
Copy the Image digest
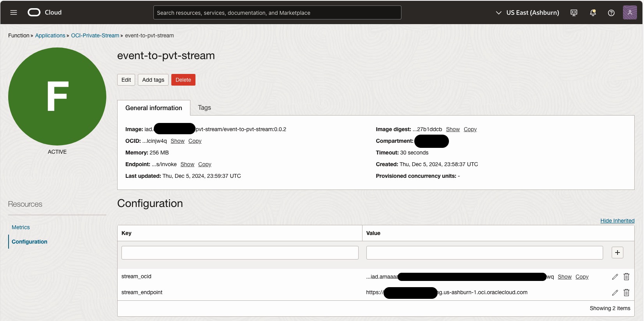pos(470,129)
